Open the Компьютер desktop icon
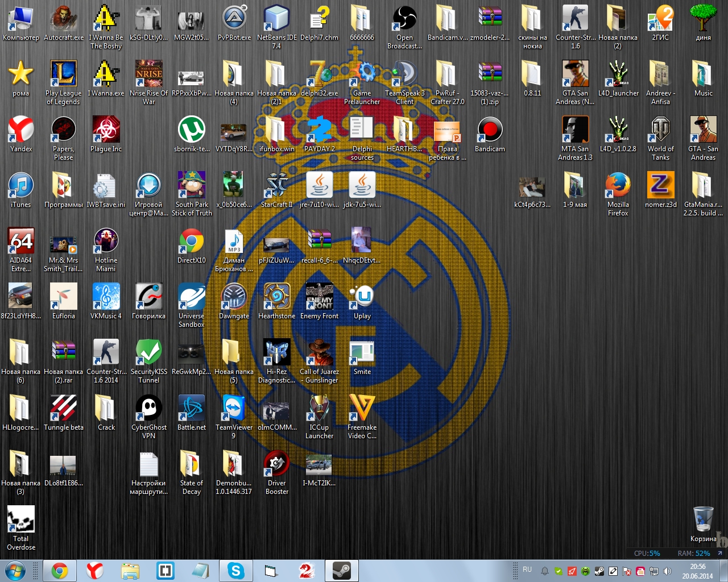Viewport: 728px width, 582px height. 21,23
